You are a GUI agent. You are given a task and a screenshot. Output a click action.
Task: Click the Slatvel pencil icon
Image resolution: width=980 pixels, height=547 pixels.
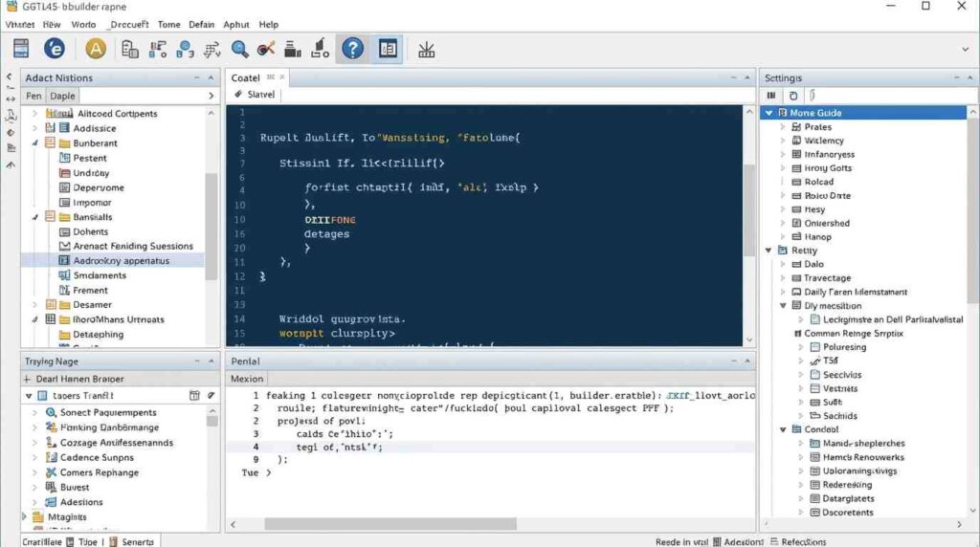[238, 95]
